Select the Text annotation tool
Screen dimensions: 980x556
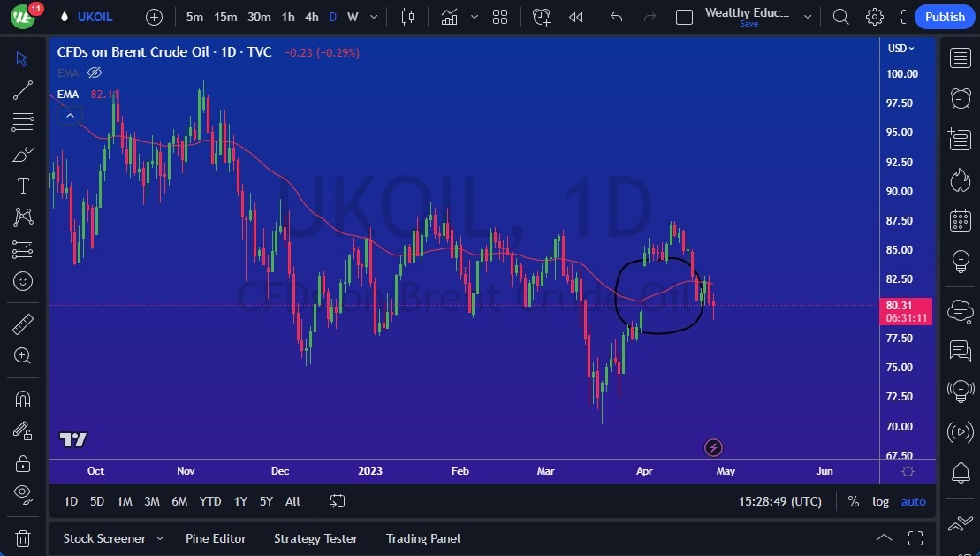(x=23, y=185)
